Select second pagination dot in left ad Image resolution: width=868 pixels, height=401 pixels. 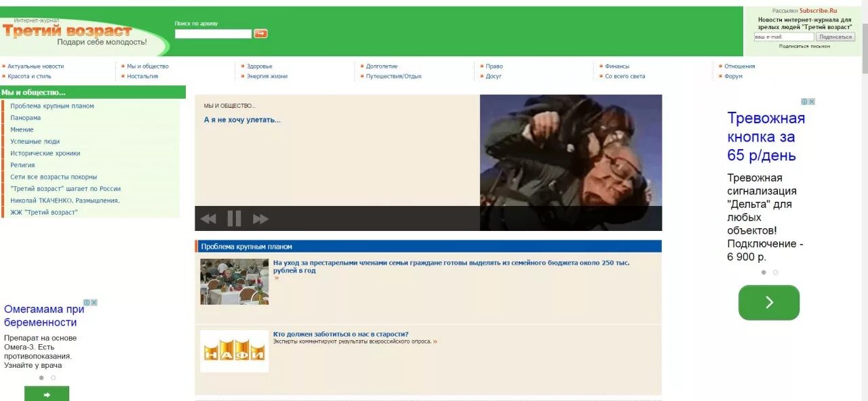(x=54, y=378)
